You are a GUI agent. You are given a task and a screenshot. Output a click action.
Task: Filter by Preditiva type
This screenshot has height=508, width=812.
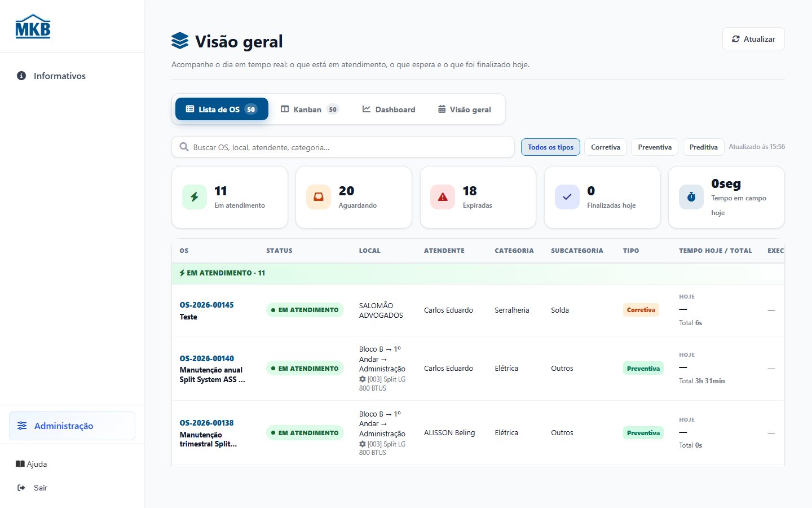click(x=704, y=147)
